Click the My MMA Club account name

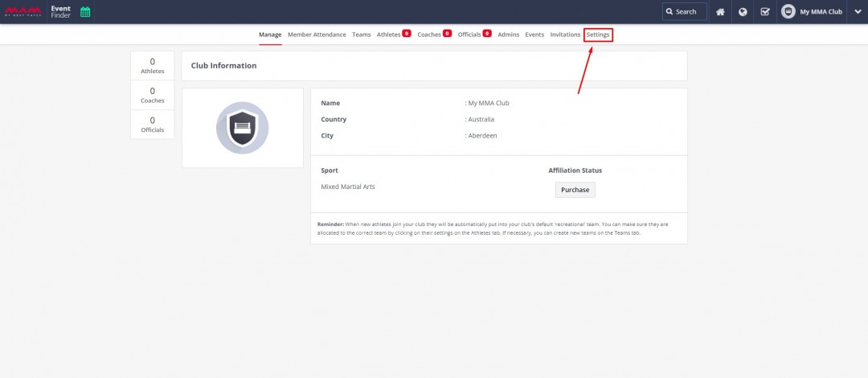821,11
